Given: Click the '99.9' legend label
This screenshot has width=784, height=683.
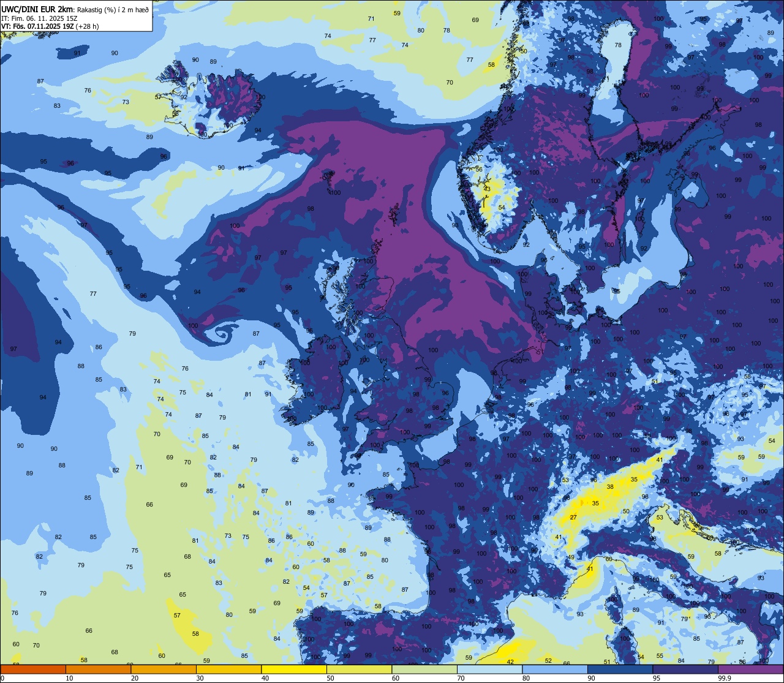Looking at the screenshot, I should pos(725,678).
